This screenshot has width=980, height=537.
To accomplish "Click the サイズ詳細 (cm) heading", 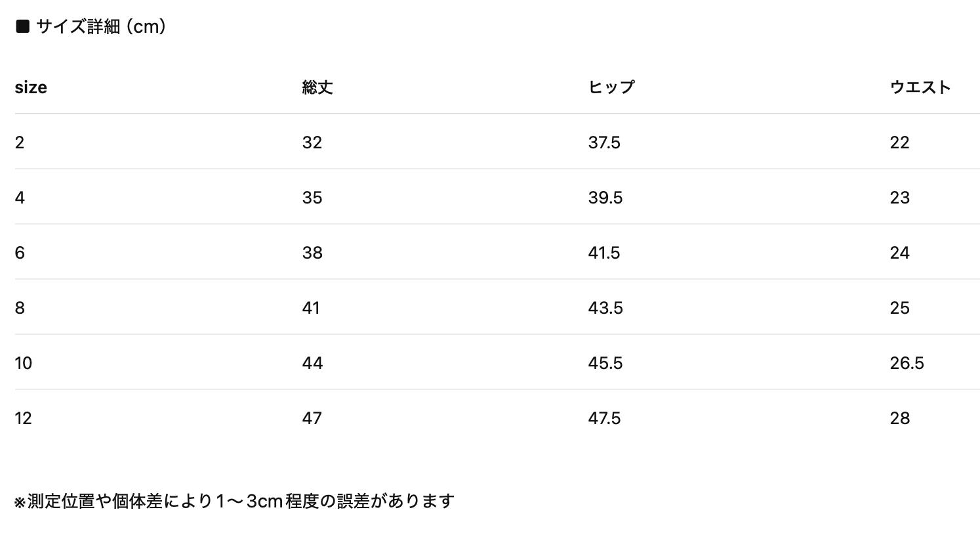I will [100, 26].
